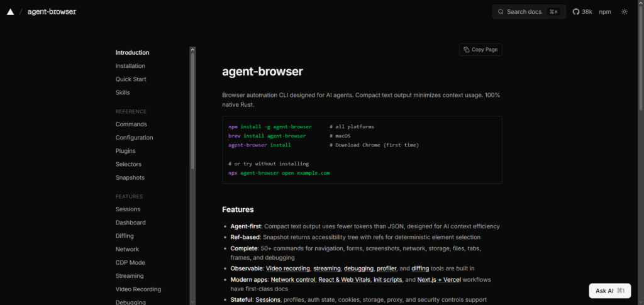The image size is (644, 305).
Task: Open the Quick Start page
Action: (x=131, y=79)
